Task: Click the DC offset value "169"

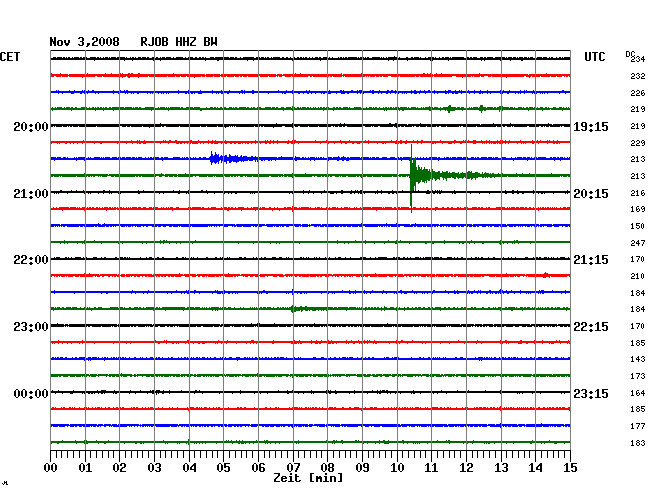Action: (x=638, y=209)
